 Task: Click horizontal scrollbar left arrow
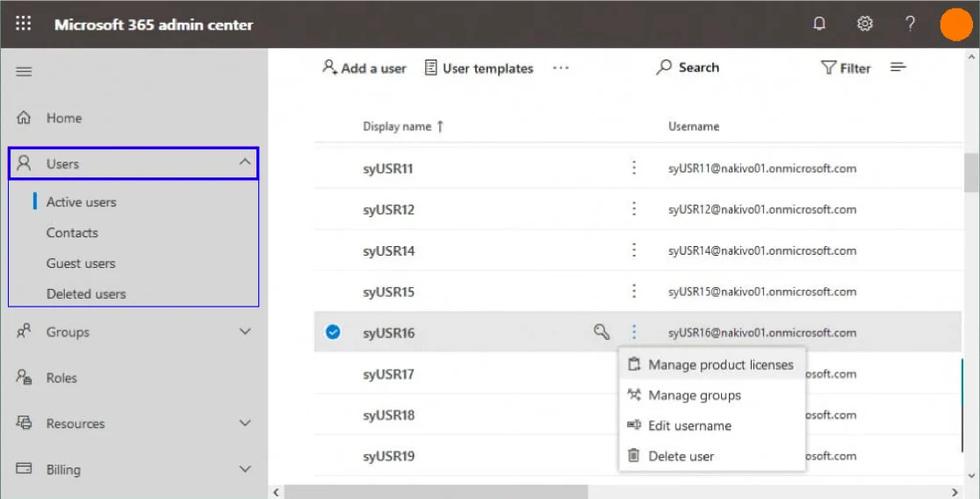pos(277,492)
